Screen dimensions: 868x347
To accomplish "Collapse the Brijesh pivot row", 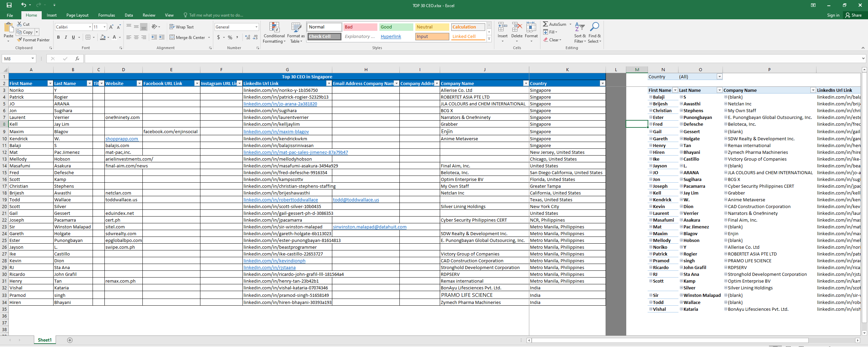I will click(x=651, y=104).
